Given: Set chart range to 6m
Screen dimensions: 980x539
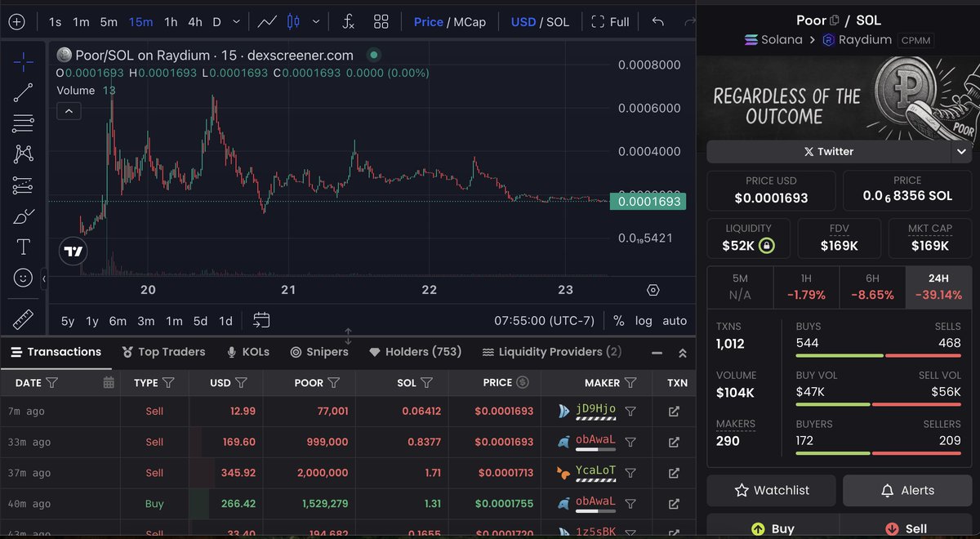Looking at the screenshot, I should pyautogui.click(x=118, y=321).
